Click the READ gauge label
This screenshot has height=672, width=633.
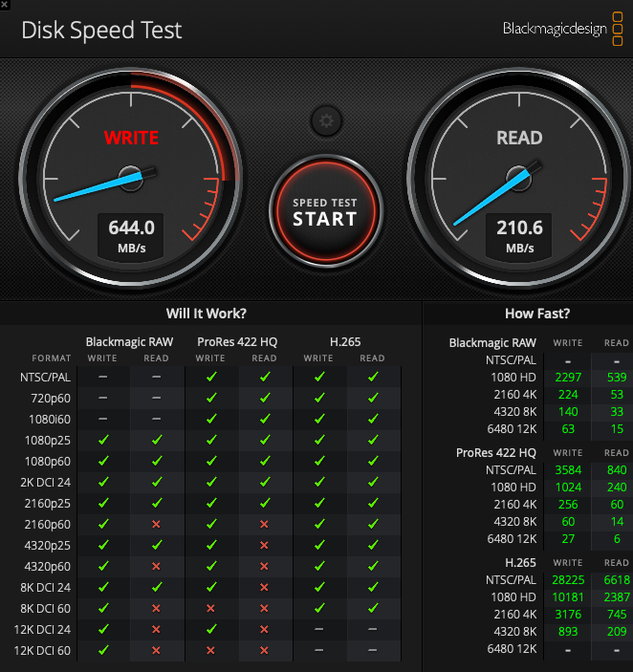519,138
